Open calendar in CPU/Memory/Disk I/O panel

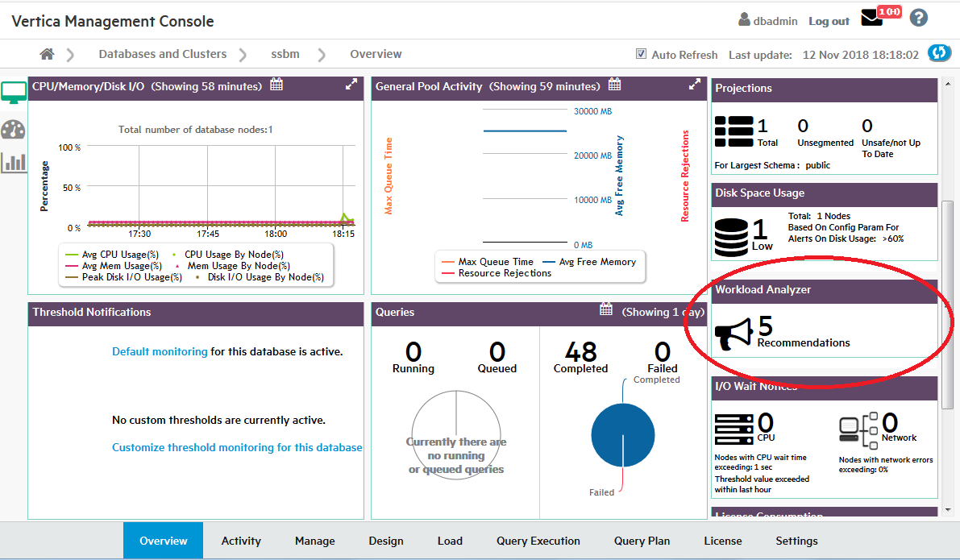276,85
